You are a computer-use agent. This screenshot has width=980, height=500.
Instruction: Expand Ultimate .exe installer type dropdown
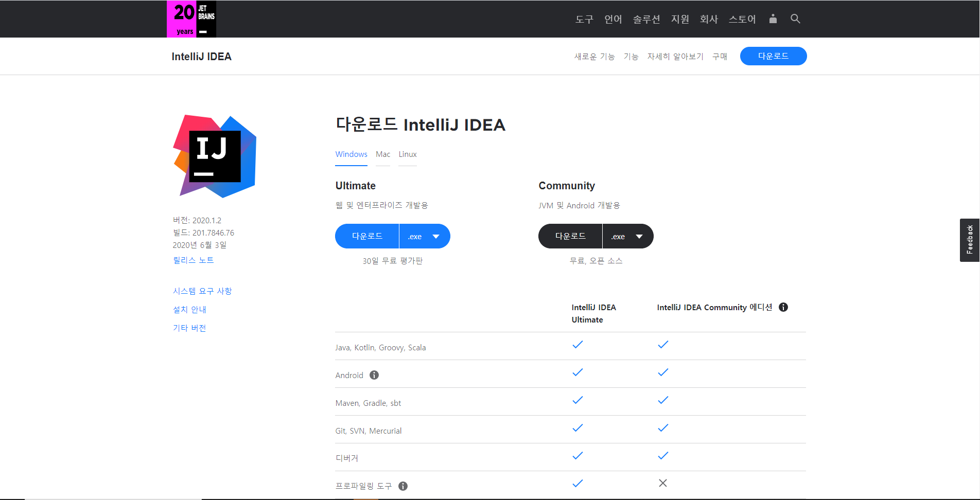tap(425, 236)
